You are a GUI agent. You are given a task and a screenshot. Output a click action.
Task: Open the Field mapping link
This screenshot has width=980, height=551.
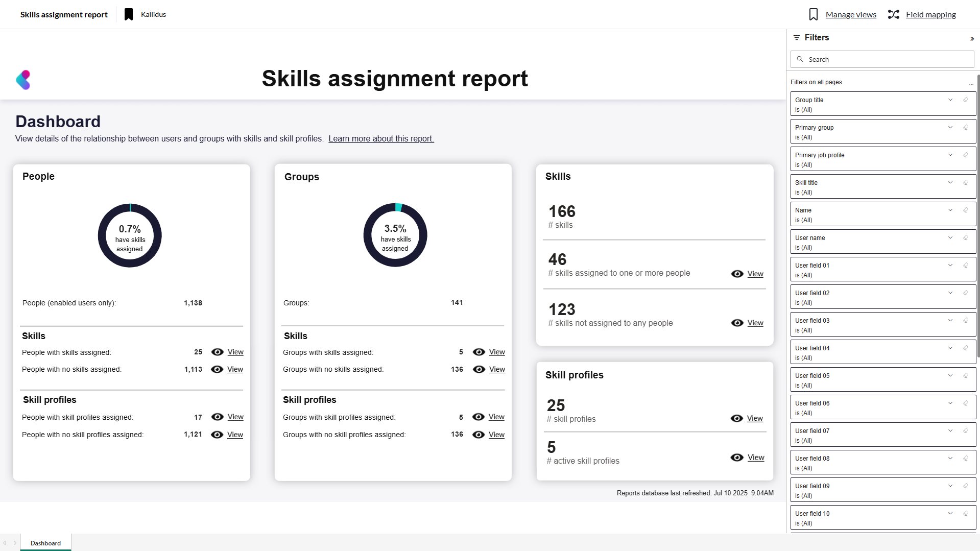click(930, 14)
